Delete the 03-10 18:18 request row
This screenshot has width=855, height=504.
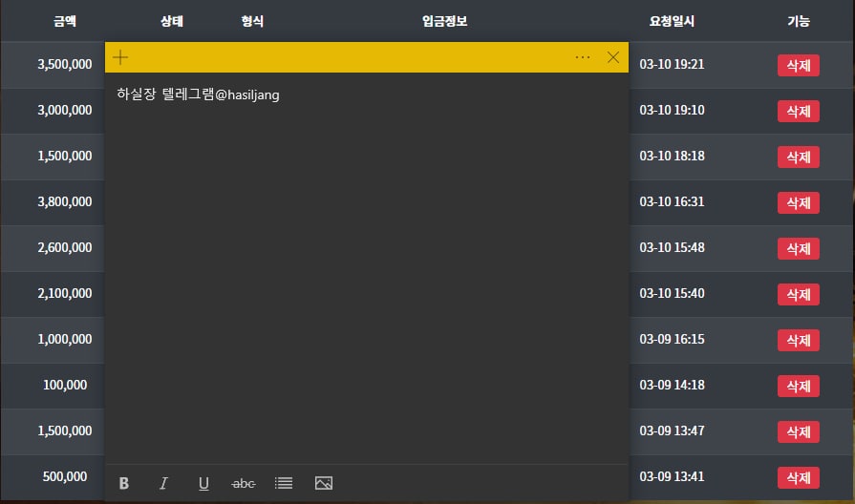[799, 157]
